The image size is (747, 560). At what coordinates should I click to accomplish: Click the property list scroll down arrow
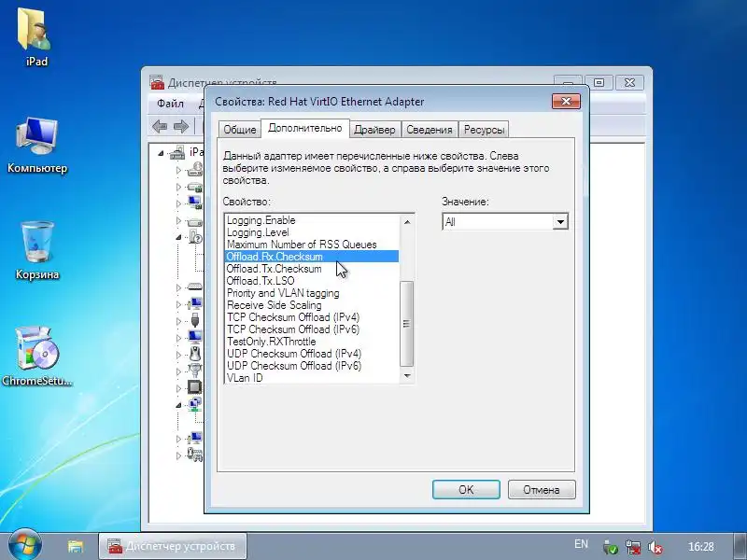tap(407, 376)
